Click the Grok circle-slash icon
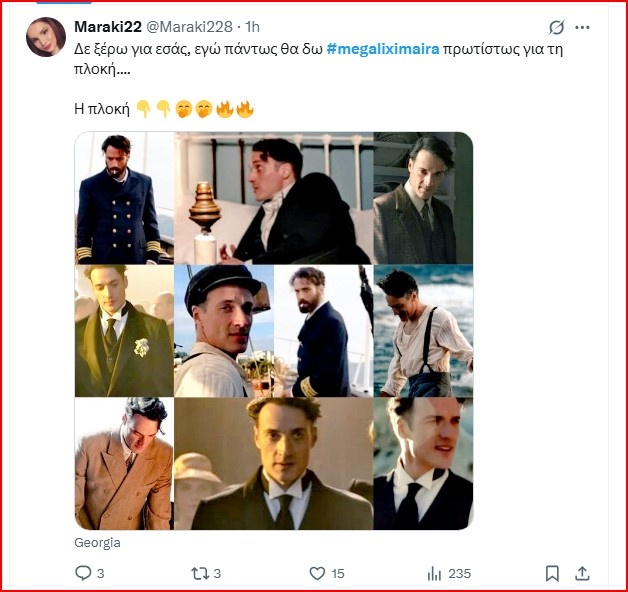The image size is (628, 592). (557, 26)
